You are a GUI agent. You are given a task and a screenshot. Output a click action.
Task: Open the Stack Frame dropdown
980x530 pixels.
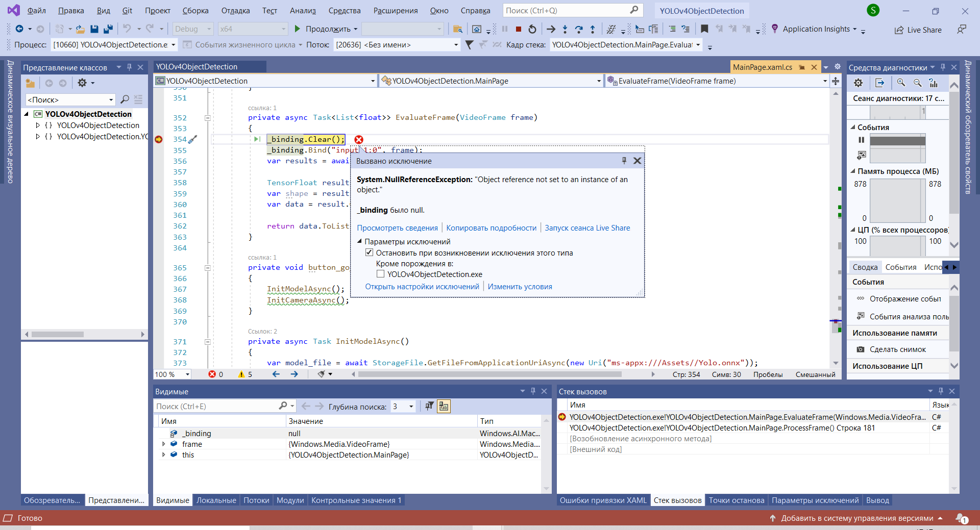[626, 45]
